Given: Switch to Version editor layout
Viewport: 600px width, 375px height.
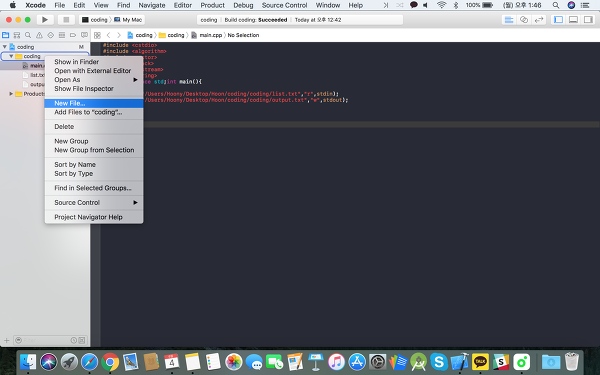Looking at the screenshot, I should [539, 20].
